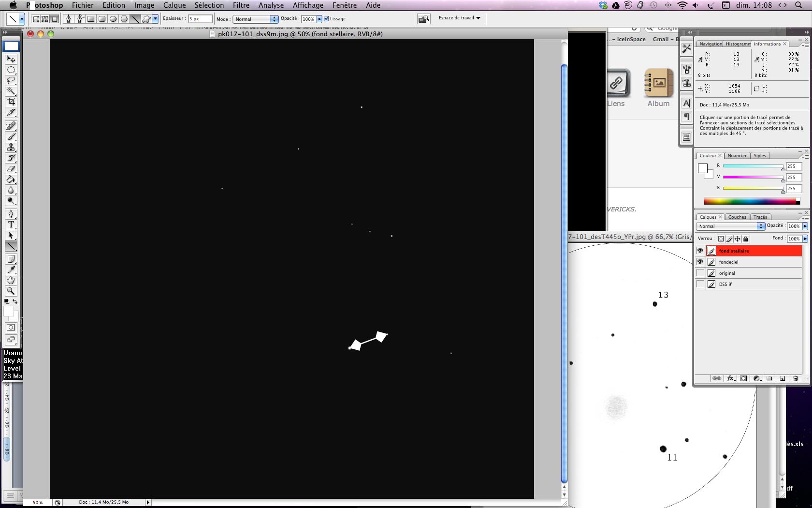Open the Fond fill arrow

click(x=805, y=239)
